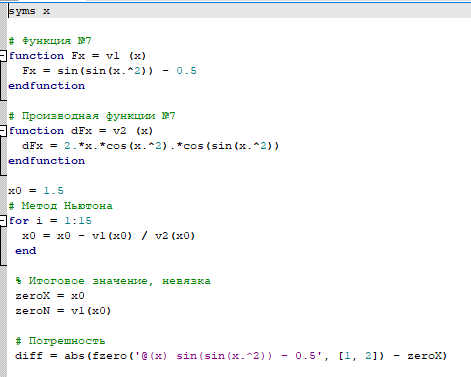Click the second 'endfunction' after dFx definition
The width and height of the screenshot is (471, 377).
tap(47, 161)
